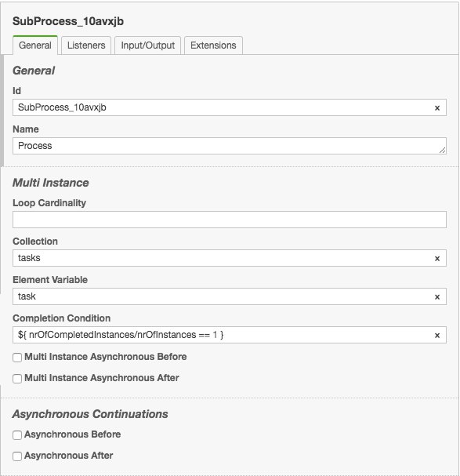Screen dimensions: 460x476
Task: Enable Multi Instance Asynchronous After
Action: [x=17, y=379]
